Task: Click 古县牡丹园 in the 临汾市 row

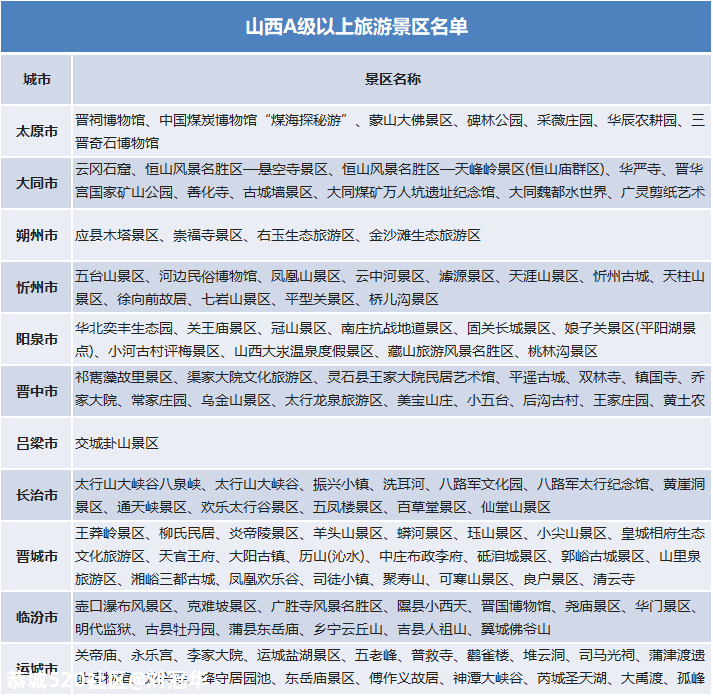Action: pos(180,629)
